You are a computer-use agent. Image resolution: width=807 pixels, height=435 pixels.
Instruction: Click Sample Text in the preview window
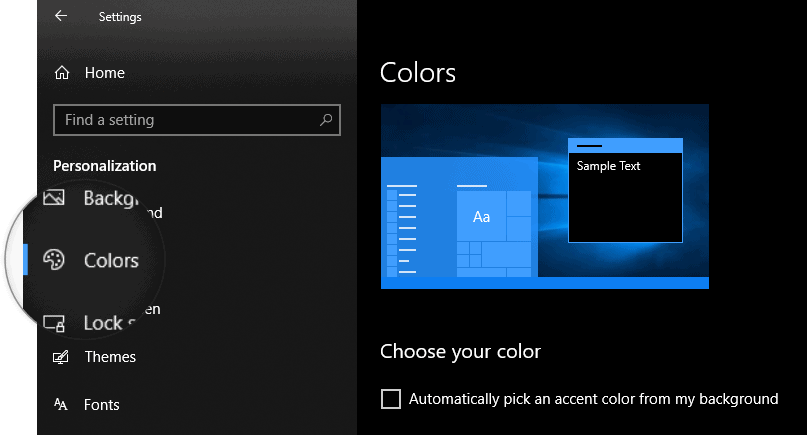(608, 166)
